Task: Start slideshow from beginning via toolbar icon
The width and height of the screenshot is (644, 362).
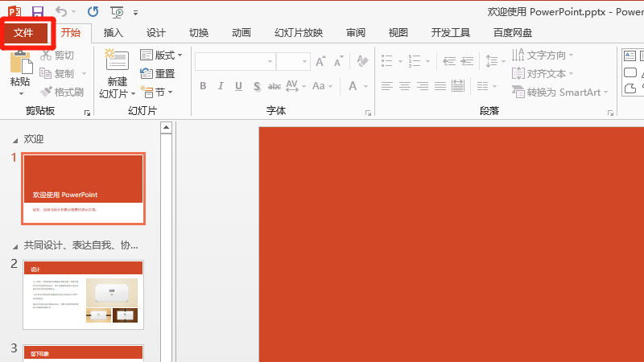Action: click(x=118, y=12)
